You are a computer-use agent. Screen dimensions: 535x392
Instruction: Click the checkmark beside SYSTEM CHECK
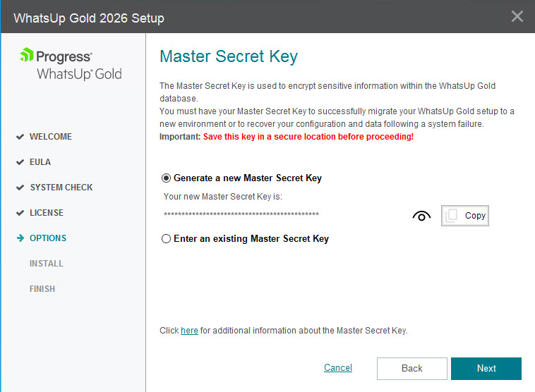[20, 188]
